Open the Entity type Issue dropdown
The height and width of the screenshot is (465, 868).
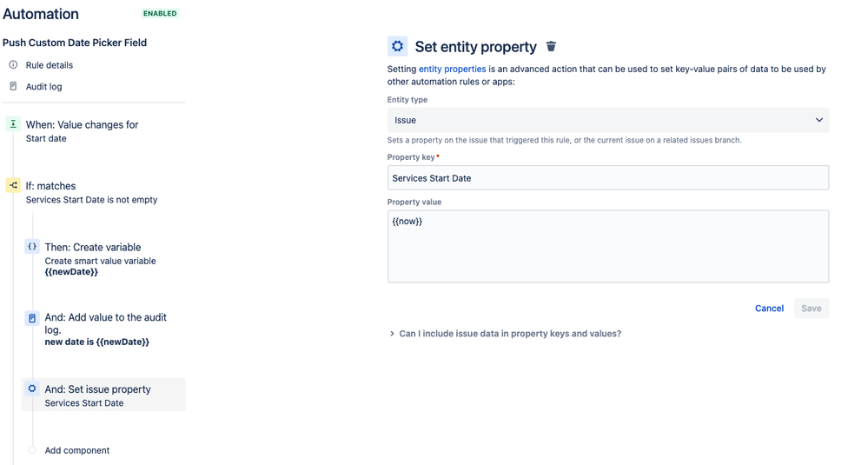tap(608, 120)
